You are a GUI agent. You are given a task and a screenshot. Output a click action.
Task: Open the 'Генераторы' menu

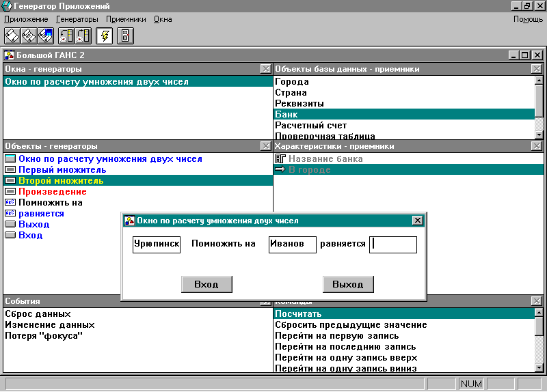[x=77, y=19]
